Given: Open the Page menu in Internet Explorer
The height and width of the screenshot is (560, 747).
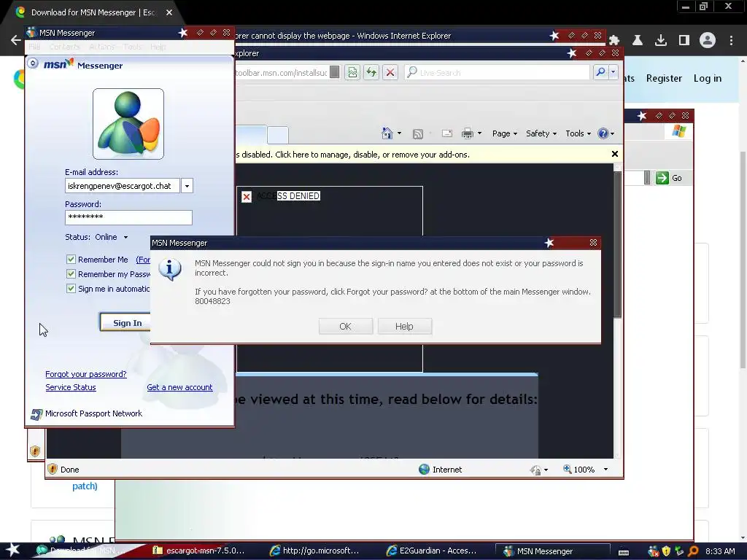Looking at the screenshot, I should (505, 134).
